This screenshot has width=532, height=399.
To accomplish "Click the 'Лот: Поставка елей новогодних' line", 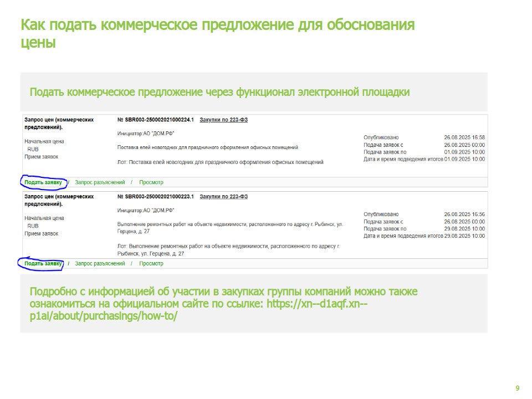I will 220,162.
